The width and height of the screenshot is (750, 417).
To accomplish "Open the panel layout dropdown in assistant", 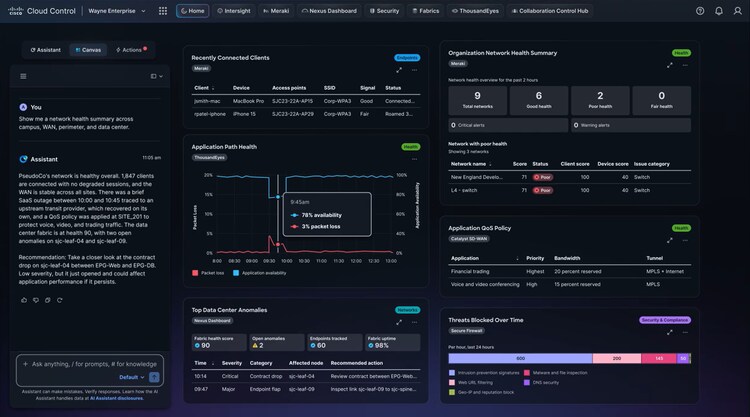I will (x=156, y=76).
